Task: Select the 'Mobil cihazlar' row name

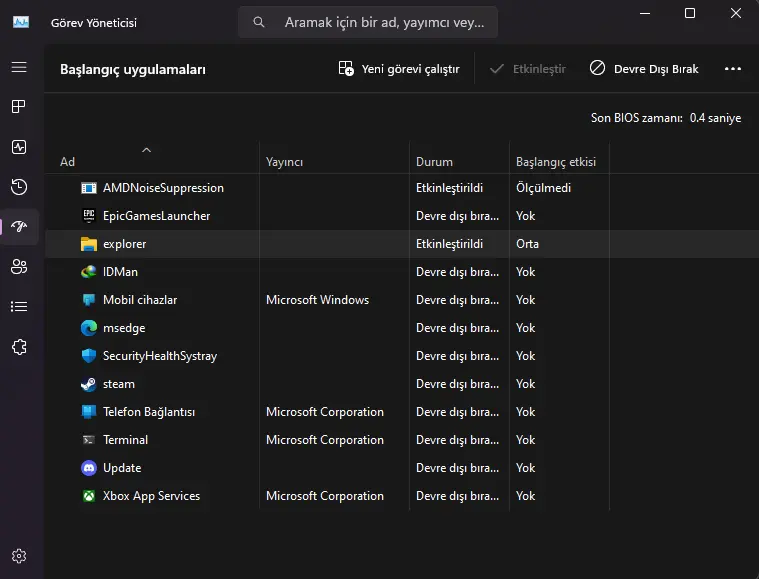Action: pos(140,300)
